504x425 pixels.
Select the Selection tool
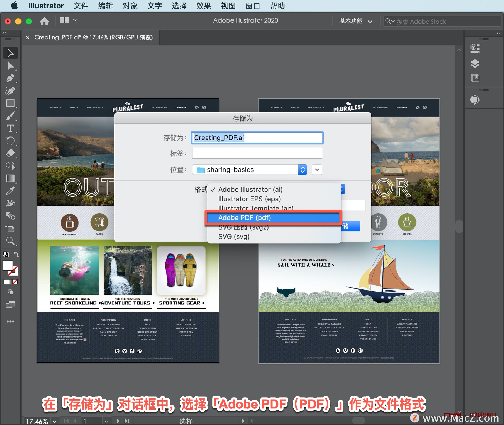point(10,53)
